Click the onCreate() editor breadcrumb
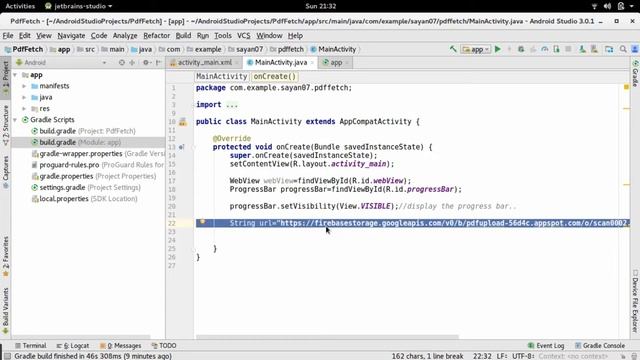This screenshot has width=640, height=360. 275,76
